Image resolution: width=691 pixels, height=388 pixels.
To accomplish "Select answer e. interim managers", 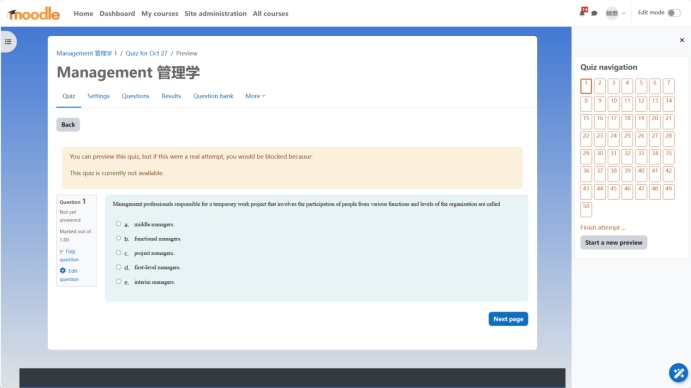I will [119, 281].
